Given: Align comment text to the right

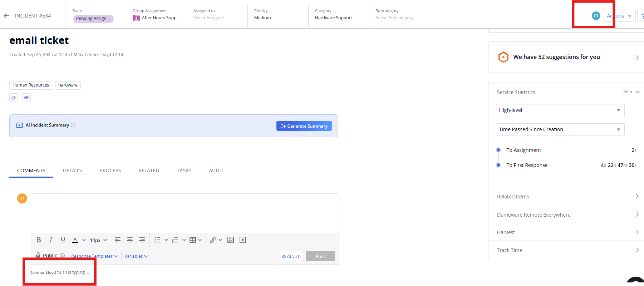Looking at the screenshot, I should tap(142, 240).
